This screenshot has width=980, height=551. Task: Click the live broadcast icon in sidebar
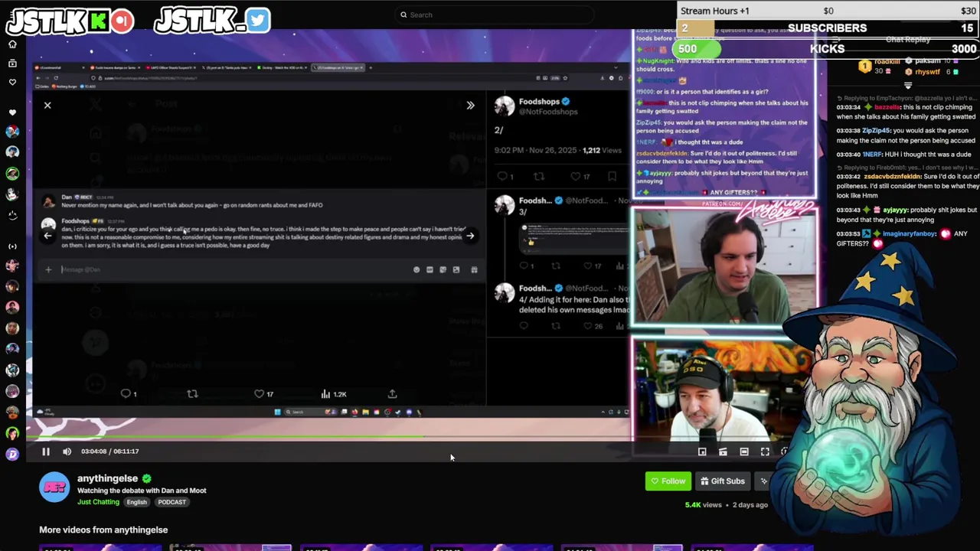click(12, 246)
